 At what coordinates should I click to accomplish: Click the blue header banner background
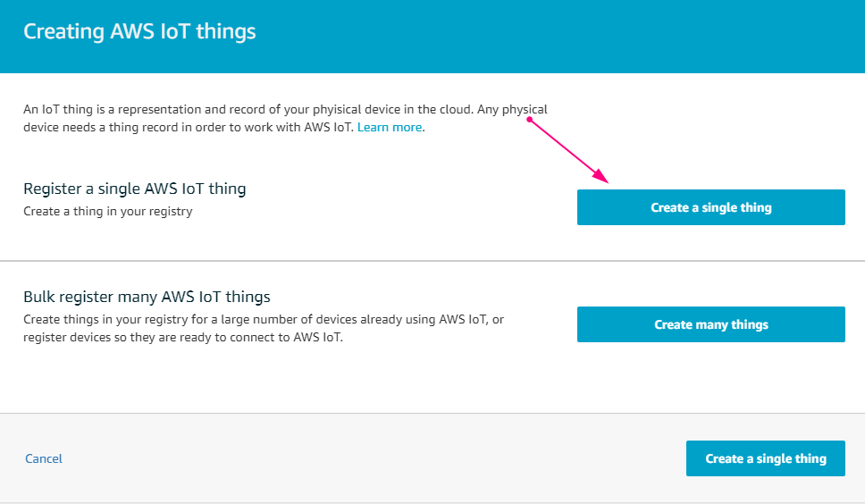551,37
